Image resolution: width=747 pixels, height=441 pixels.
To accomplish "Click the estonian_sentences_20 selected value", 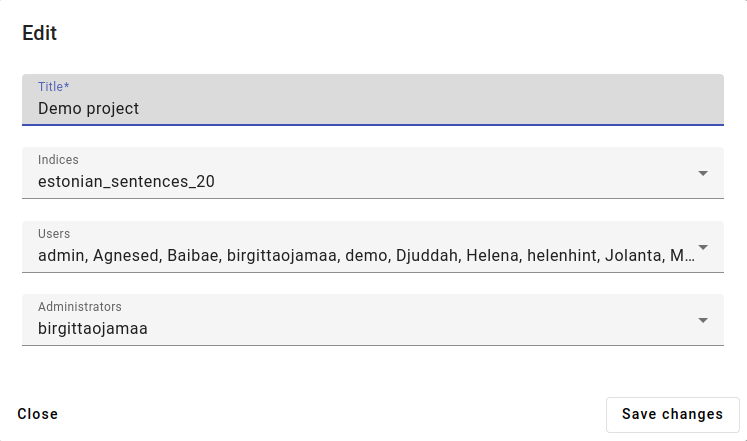I will click(126, 181).
